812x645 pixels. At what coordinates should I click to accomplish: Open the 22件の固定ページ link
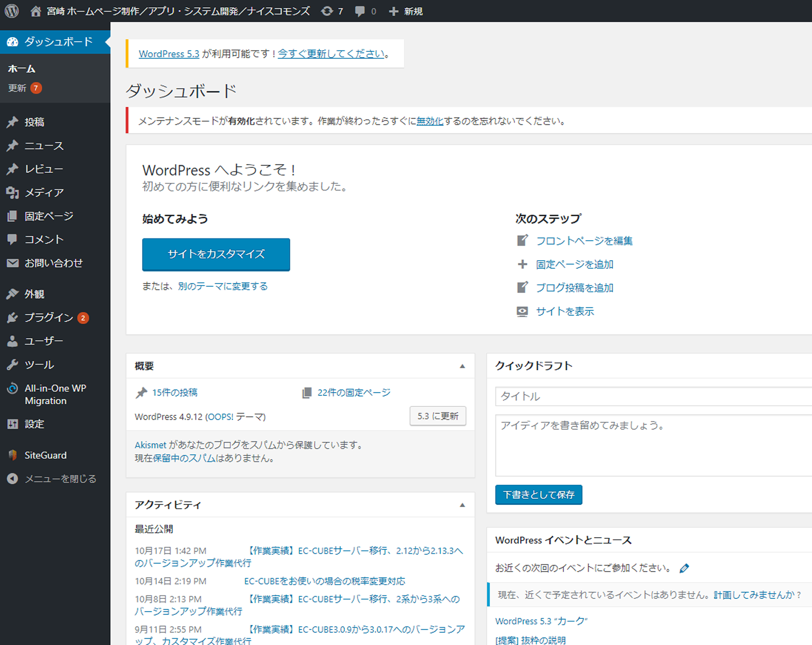[x=354, y=393]
